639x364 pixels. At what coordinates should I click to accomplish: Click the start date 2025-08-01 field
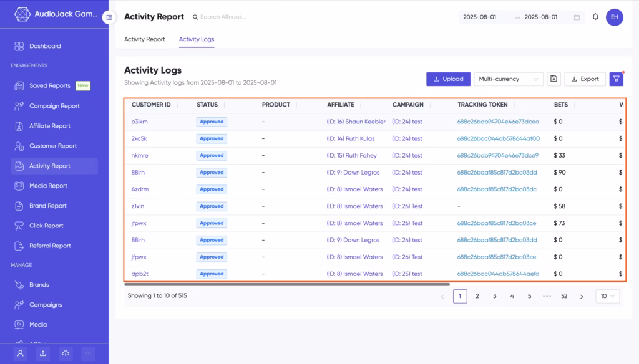point(480,17)
